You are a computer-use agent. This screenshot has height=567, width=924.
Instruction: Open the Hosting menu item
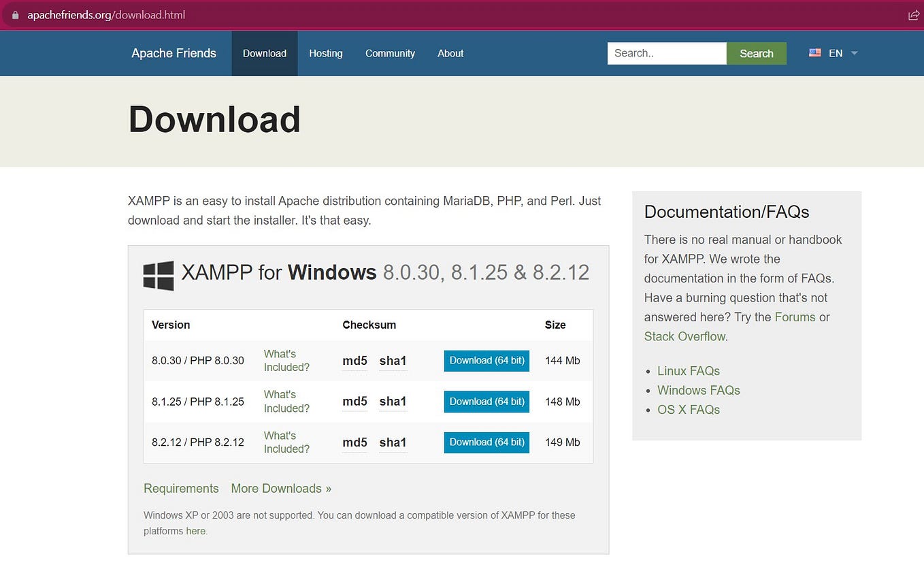point(326,53)
